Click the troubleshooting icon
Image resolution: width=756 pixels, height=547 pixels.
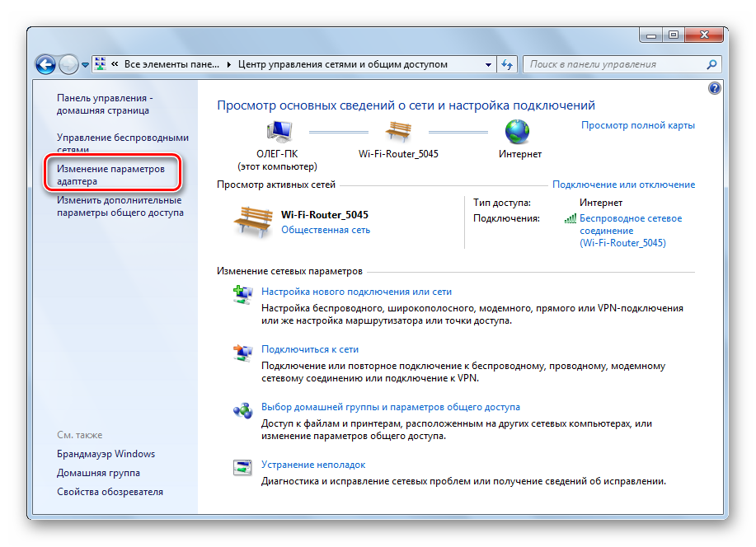coord(242,467)
